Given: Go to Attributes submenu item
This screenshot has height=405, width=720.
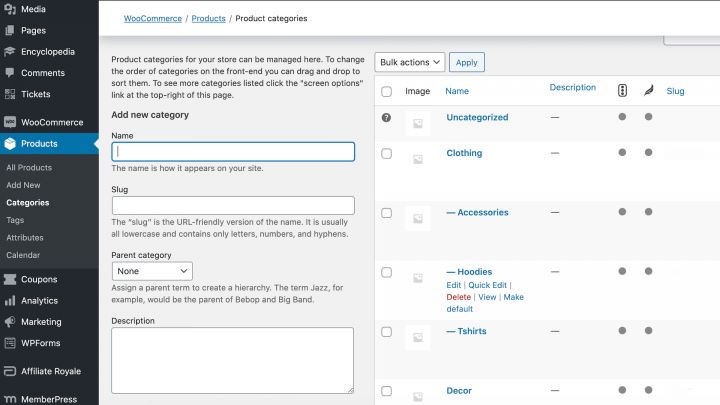Looking at the screenshot, I should pyautogui.click(x=25, y=237).
